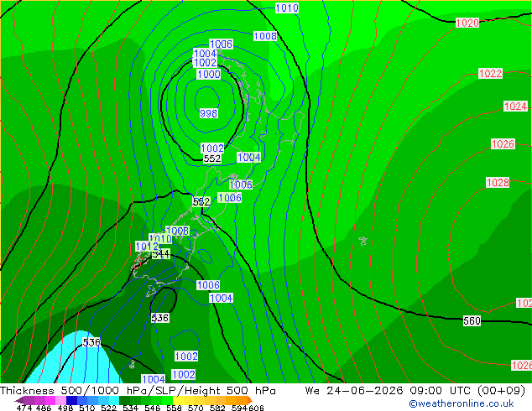This screenshot has height=411, width=532.
Task: Select the cyan legend swatch left of 534
Action: [x=114, y=400]
